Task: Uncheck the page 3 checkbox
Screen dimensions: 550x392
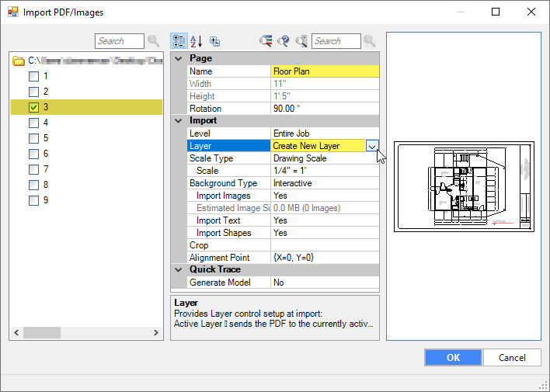Action: tap(33, 107)
